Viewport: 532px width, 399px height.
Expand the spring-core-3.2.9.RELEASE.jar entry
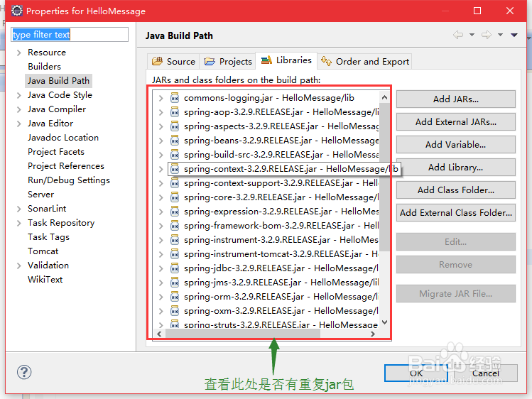tap(161, 197)
